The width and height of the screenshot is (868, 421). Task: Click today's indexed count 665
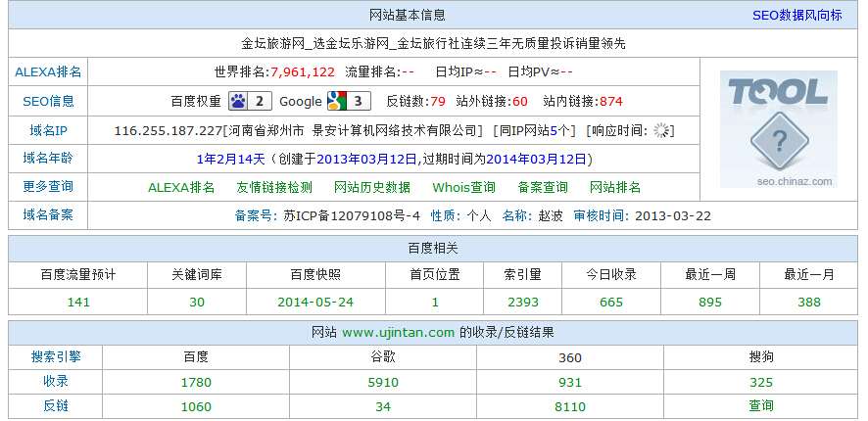tap(611, 303)
